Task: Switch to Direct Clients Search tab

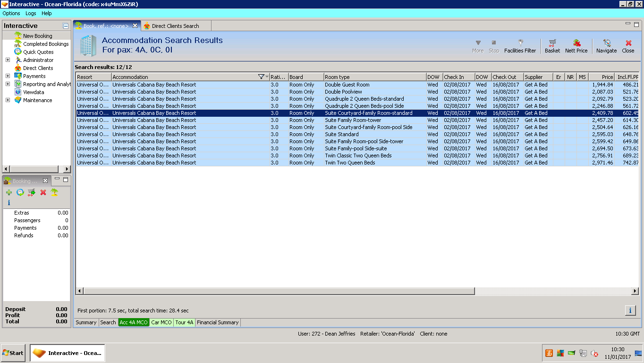Action: tap(175, 26)
